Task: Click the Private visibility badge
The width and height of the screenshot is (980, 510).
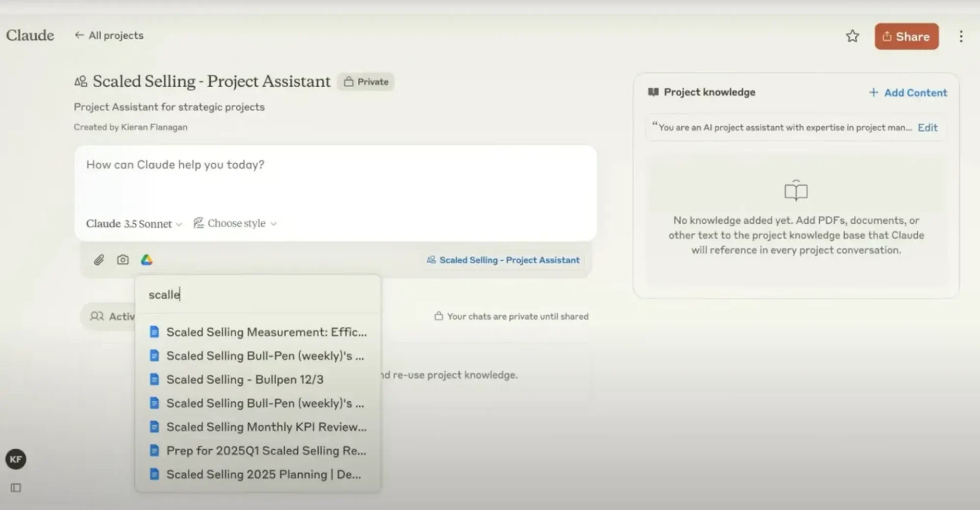Action: tap(365, 82)
